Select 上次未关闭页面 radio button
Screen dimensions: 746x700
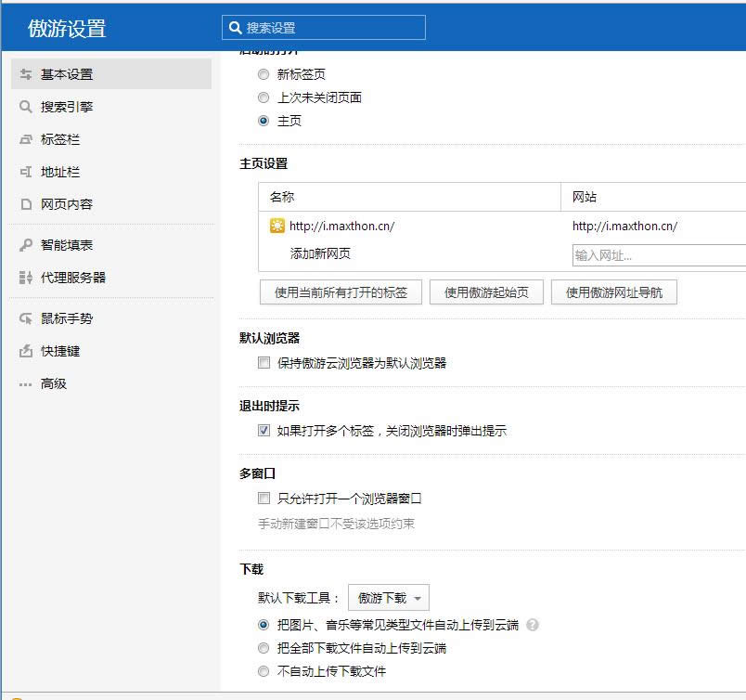(264, 97)
